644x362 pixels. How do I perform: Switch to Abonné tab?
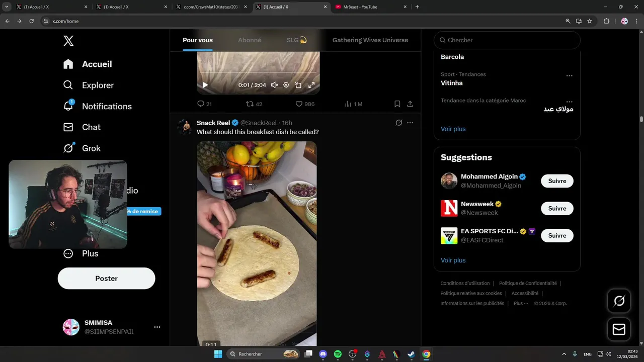[250, 40]
